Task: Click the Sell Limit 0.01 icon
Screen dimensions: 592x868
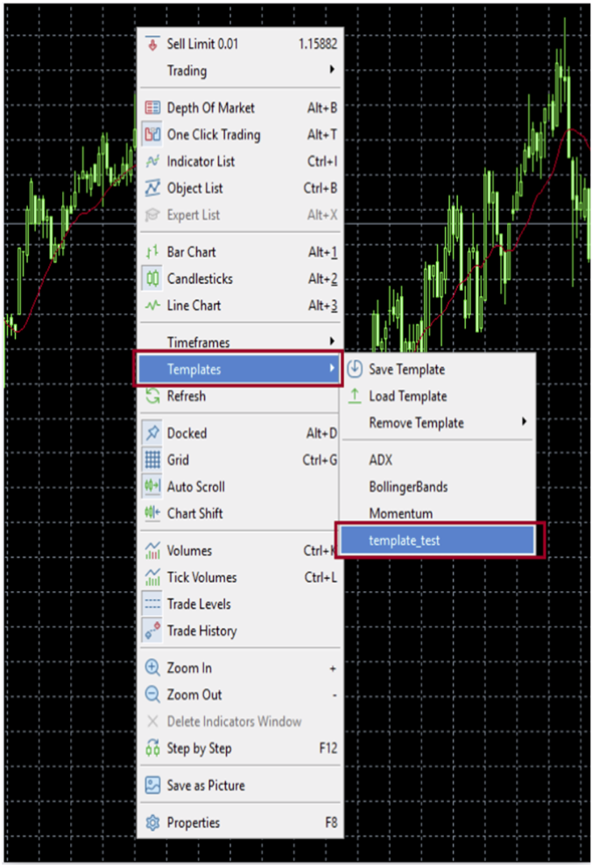Action: (152, 44)
